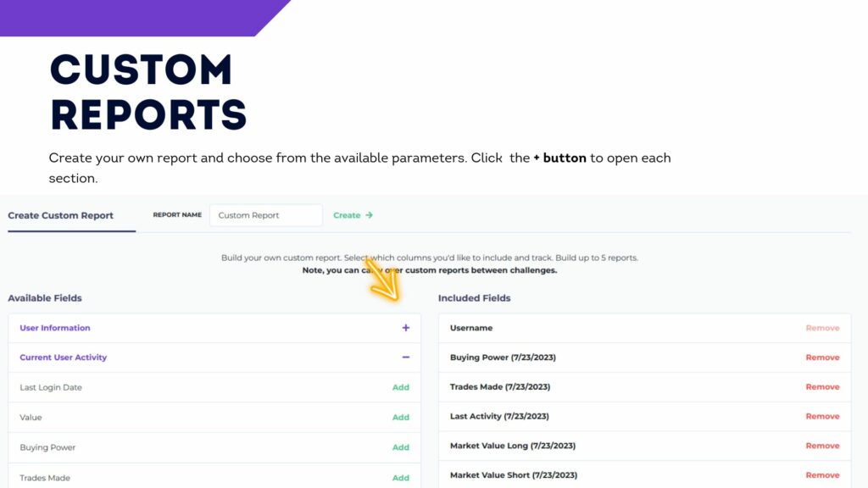
Task: Remove Market Value Long (7/23/2023) field
Action: (822, 446)
